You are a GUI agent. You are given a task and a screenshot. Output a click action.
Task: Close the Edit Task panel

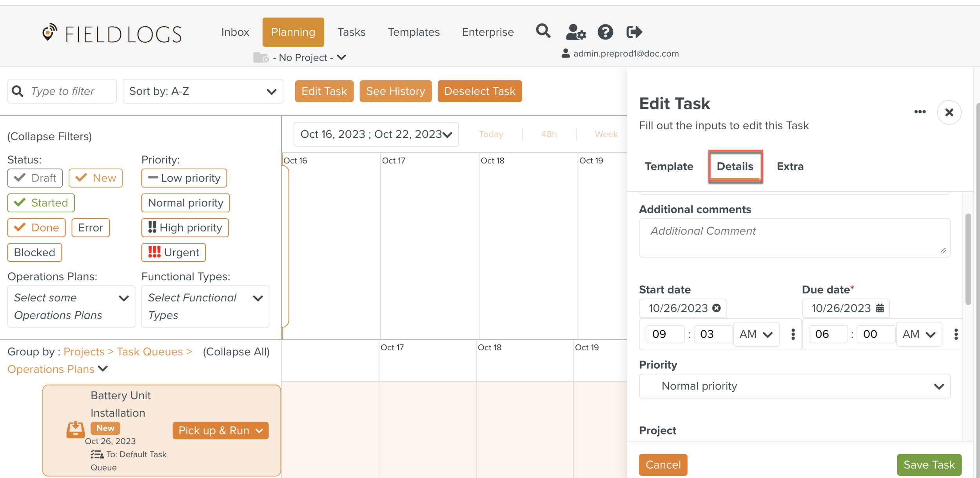pos(949,112)
